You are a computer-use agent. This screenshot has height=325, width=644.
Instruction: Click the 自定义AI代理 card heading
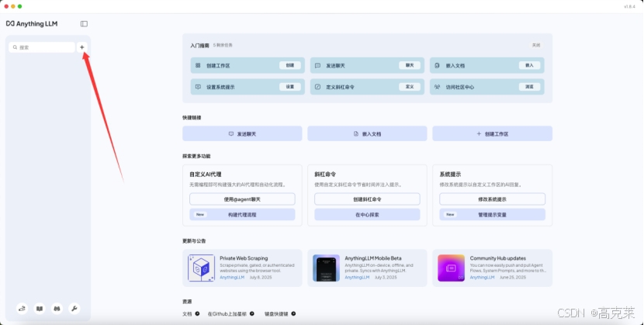(206, 175)
